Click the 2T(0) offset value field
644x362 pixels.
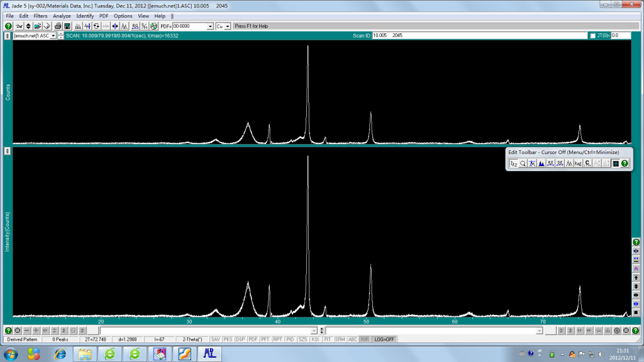(x=620, y=36)
